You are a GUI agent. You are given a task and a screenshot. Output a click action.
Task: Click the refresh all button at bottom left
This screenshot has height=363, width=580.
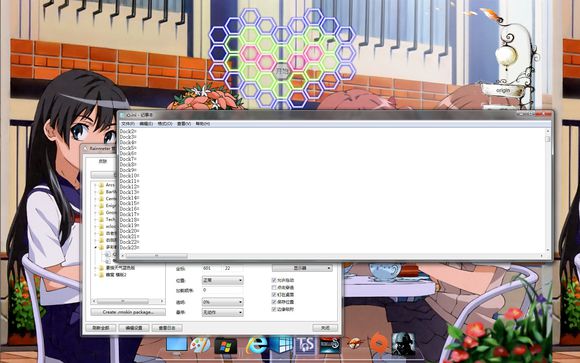101,328
